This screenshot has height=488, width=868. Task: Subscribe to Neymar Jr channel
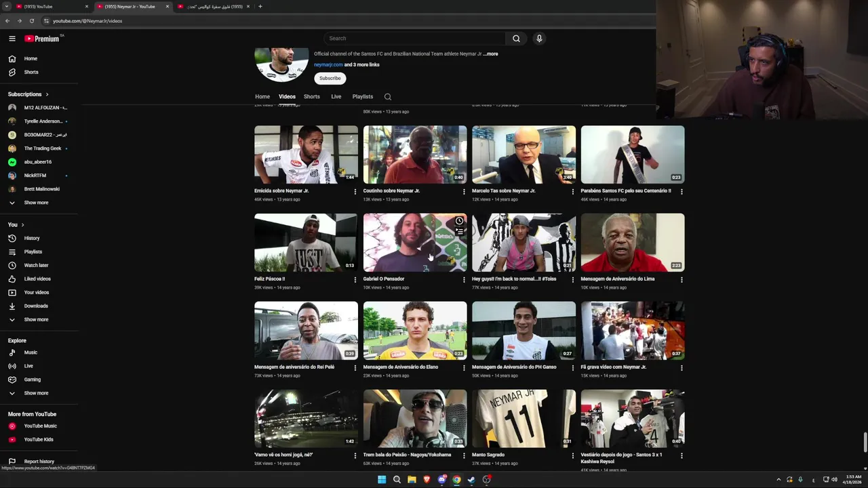click(x=330, y=79)
